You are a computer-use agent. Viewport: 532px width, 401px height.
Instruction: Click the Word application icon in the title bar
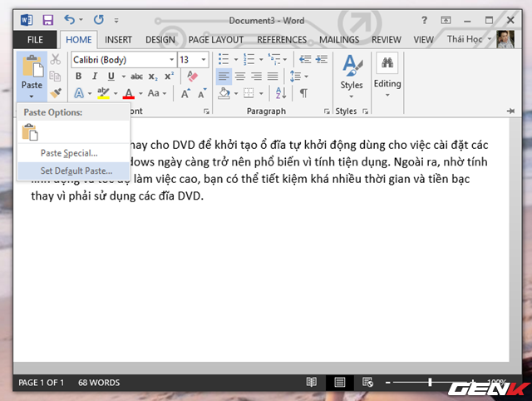pyautogui.click(x=27, y=20)
